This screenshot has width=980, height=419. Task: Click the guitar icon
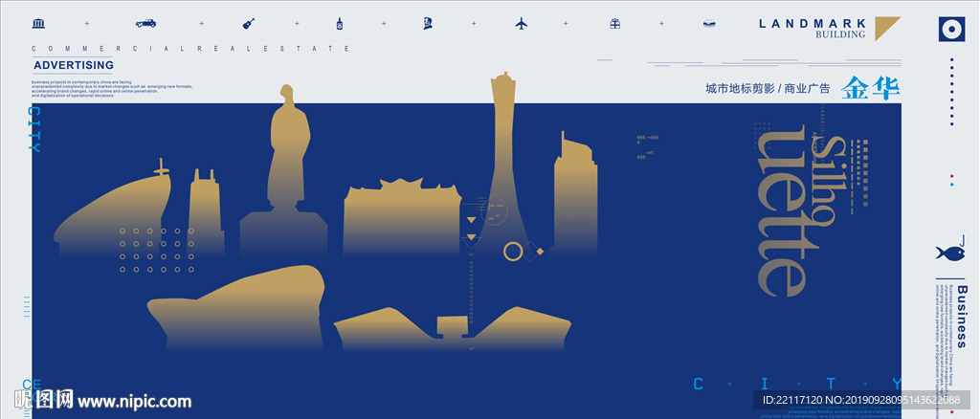tap(249, 24)
